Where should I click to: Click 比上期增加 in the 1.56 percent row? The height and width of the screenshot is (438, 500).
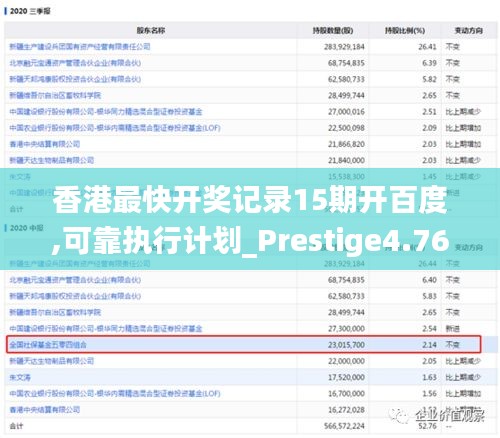(x=463, y=394)
